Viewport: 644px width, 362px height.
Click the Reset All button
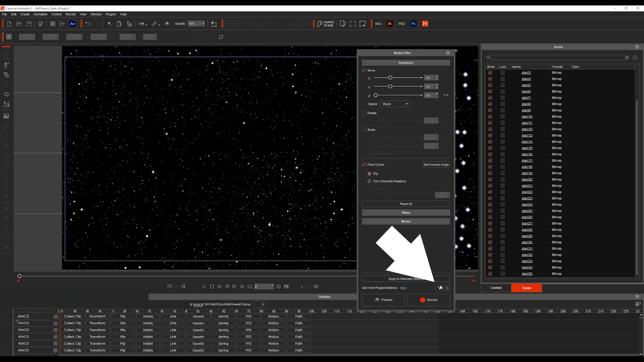click(406, 204)
